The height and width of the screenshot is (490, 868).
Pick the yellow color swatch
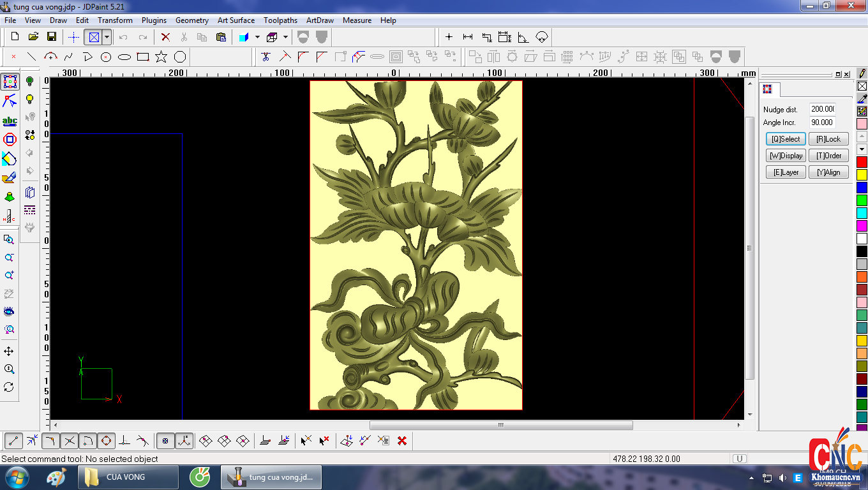click(862, 175)
